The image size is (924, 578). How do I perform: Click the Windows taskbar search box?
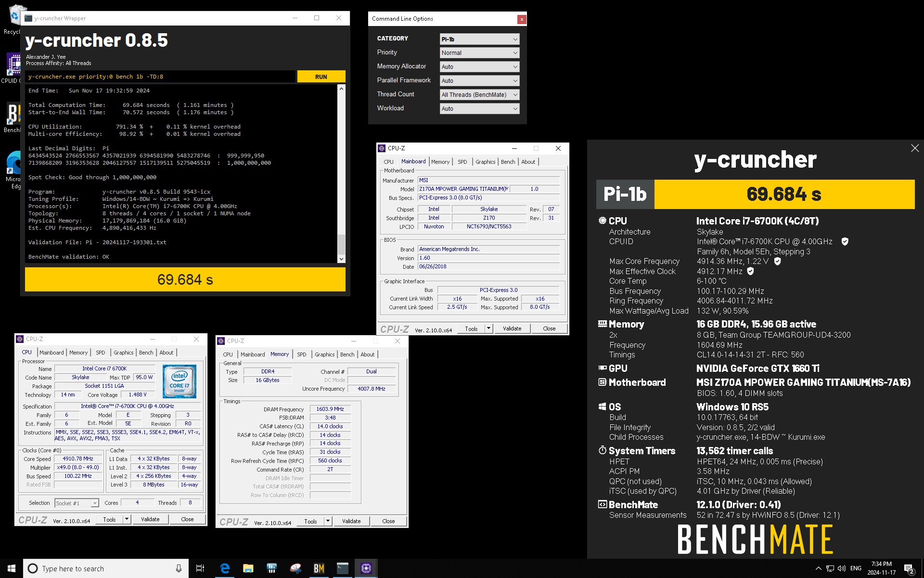point(105,568)
